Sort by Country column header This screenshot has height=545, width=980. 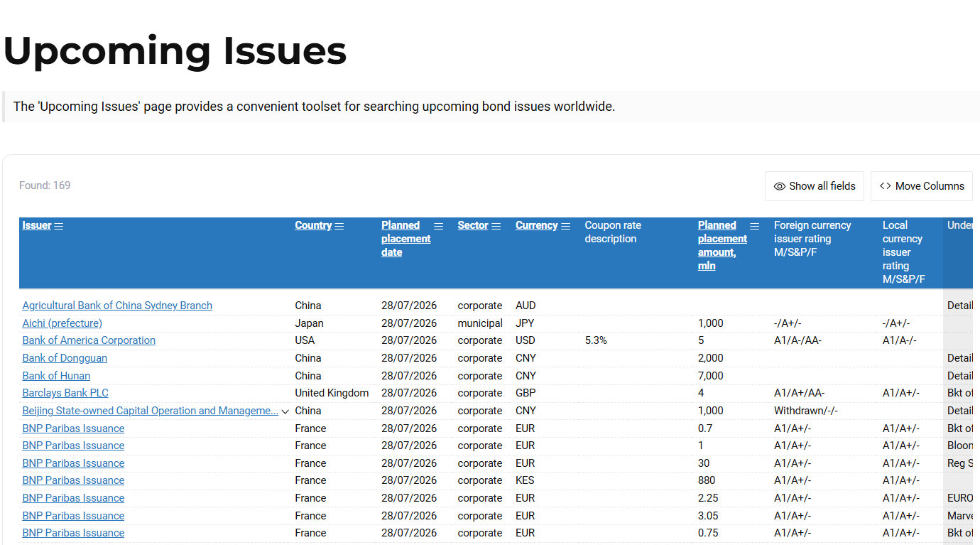(313, 225)
